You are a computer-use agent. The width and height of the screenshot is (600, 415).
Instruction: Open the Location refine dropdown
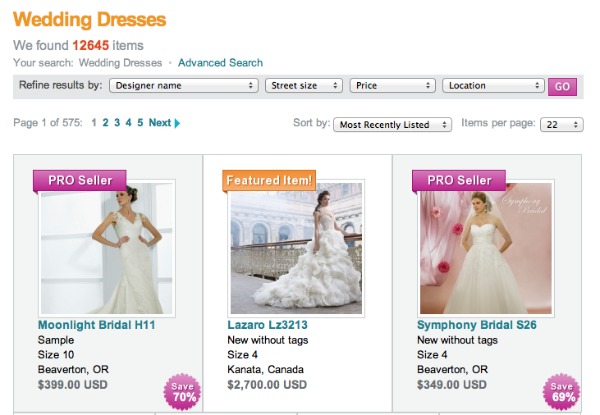pyautogui.click(x=493, y=86)
